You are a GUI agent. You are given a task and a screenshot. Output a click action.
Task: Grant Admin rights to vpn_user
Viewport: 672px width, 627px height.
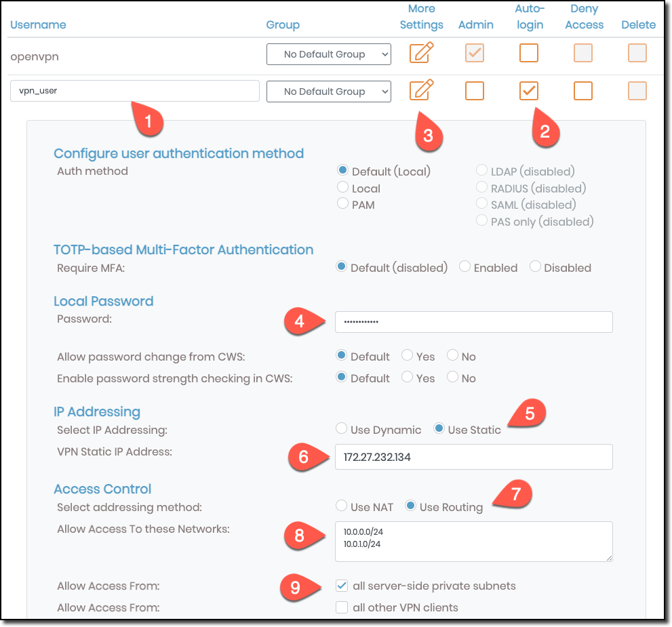point(474,91)
